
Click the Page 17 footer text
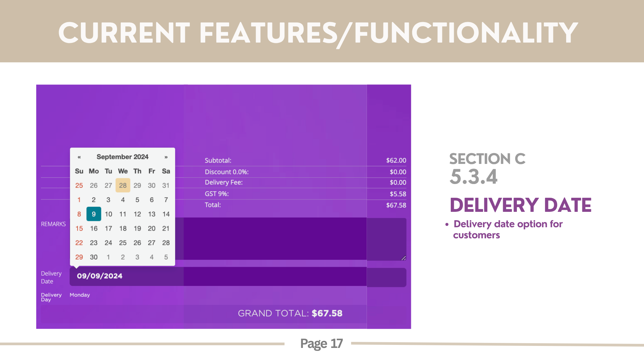[x=321, y=344]
